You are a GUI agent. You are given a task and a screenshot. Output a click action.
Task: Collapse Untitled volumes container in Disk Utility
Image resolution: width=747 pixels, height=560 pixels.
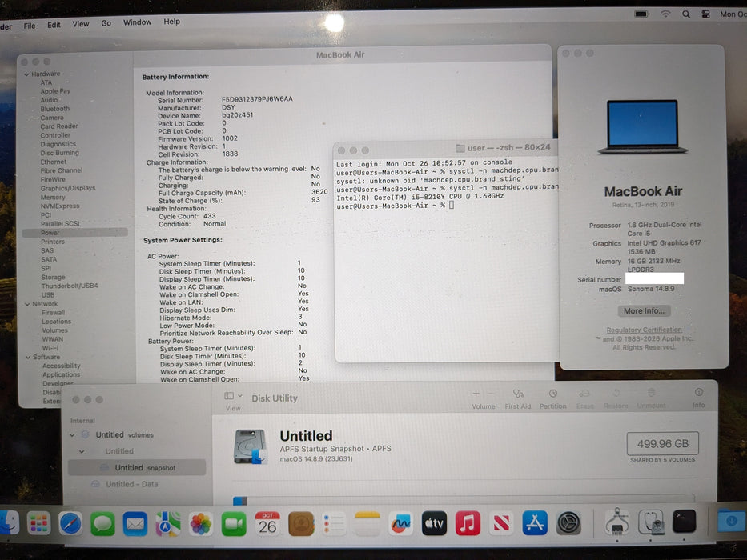(72, 435)
